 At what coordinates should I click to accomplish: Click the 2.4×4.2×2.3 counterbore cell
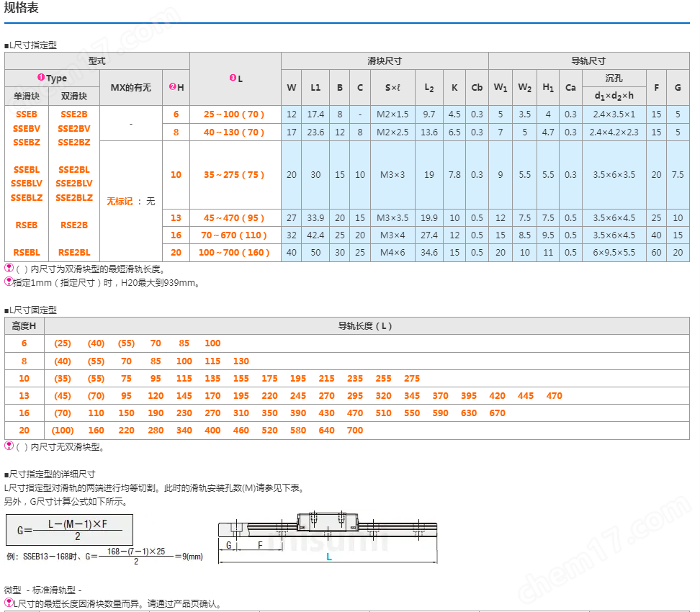[614, 132]
